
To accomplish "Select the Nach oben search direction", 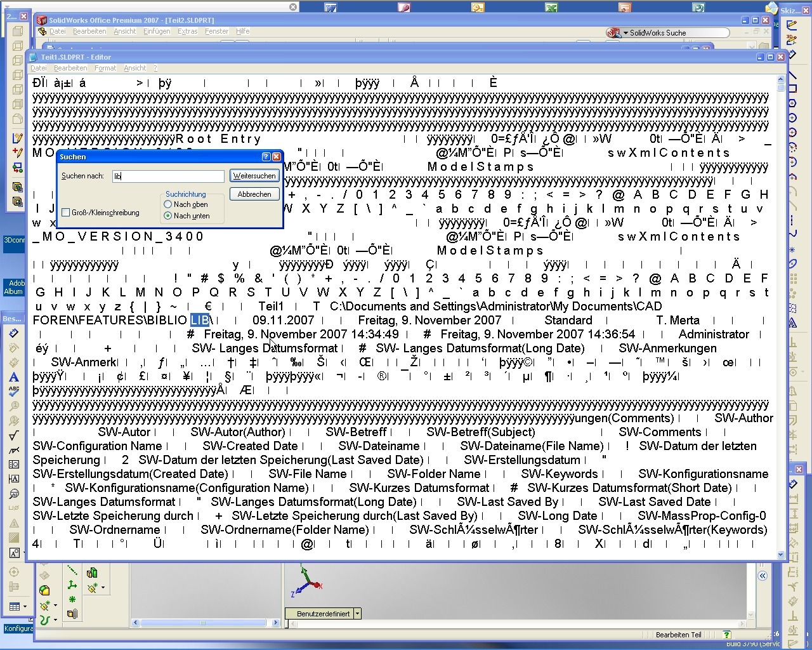I will pos(167,204).
